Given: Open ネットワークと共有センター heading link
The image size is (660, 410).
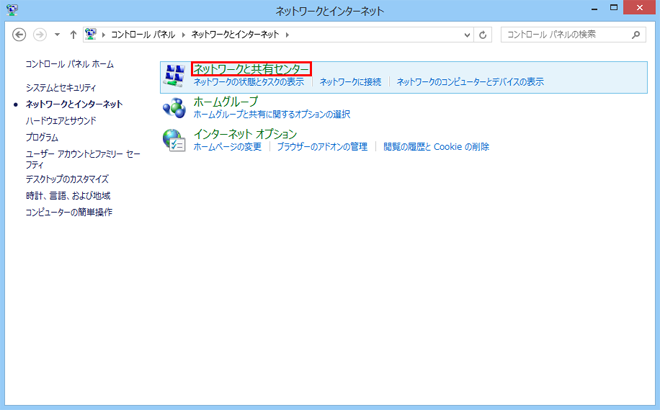Looking at the screenshot, I should 251,69.
